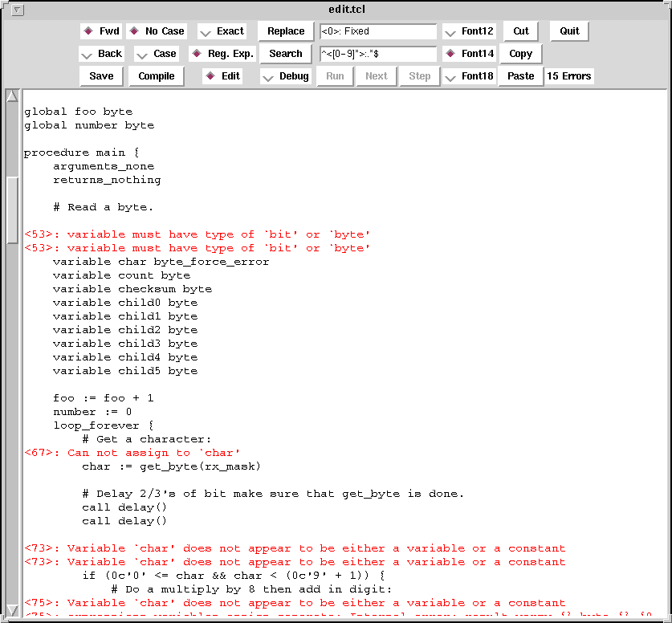Click the 15 Errors status label
Viewport: 672px width, 623px height.
569,75
